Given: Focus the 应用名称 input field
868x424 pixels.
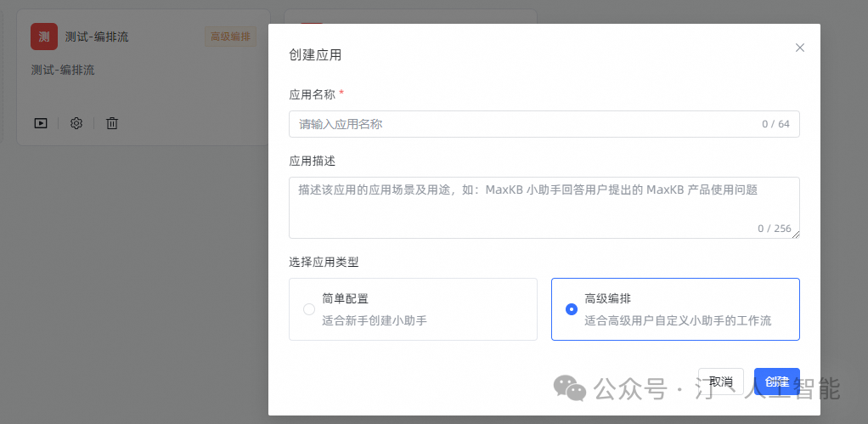Looking at the screenshot, I should 544,124.
